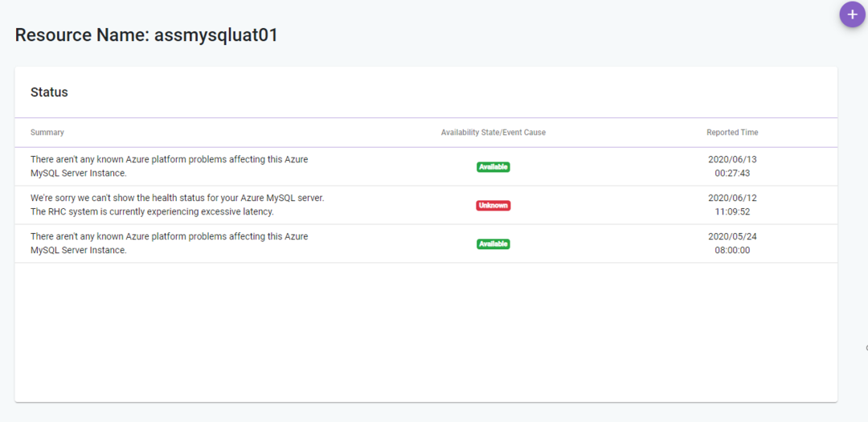Click the Availability State/Event Cause column header
The image size is (868, 422).
click(x=493, y=133)
